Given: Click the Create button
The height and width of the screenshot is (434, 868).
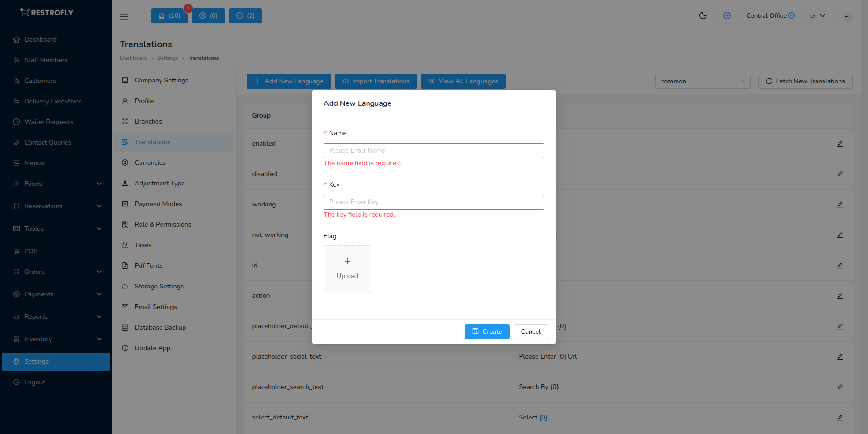Looking at the screenshot, I should click(487, 331).
